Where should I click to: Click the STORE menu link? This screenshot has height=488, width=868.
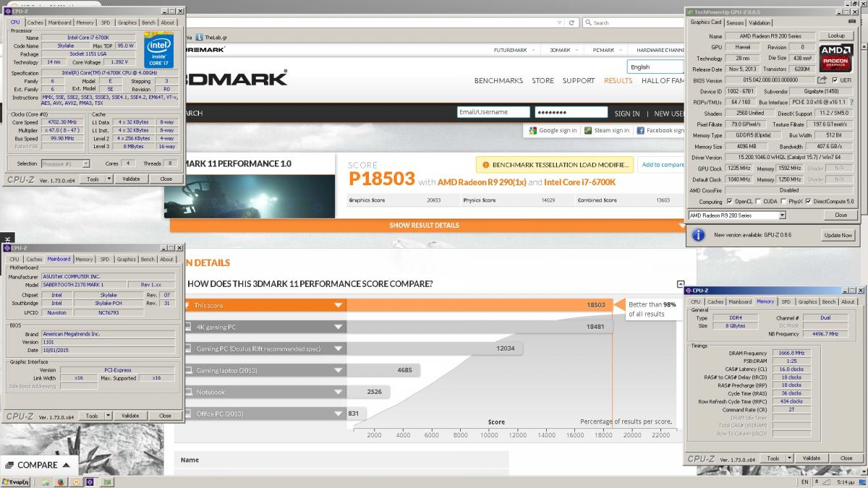(x=542, y=81)
